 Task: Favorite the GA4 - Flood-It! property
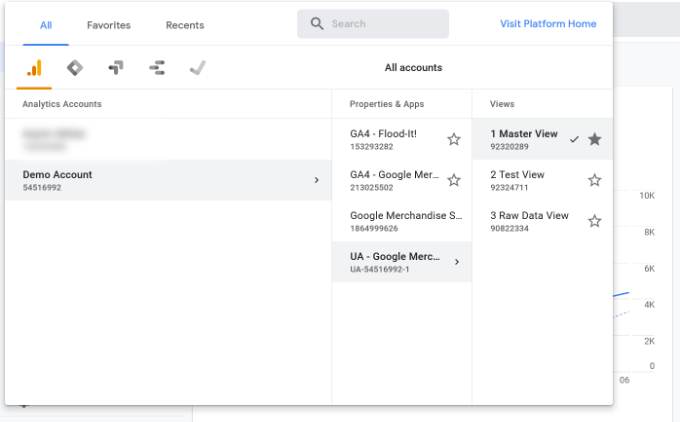[454, 139]
